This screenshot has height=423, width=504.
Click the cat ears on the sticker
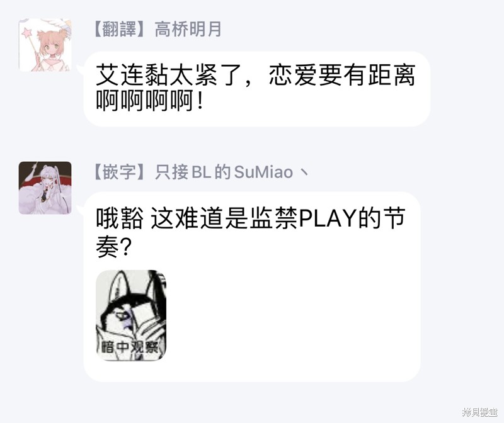[x=135, y=283]
